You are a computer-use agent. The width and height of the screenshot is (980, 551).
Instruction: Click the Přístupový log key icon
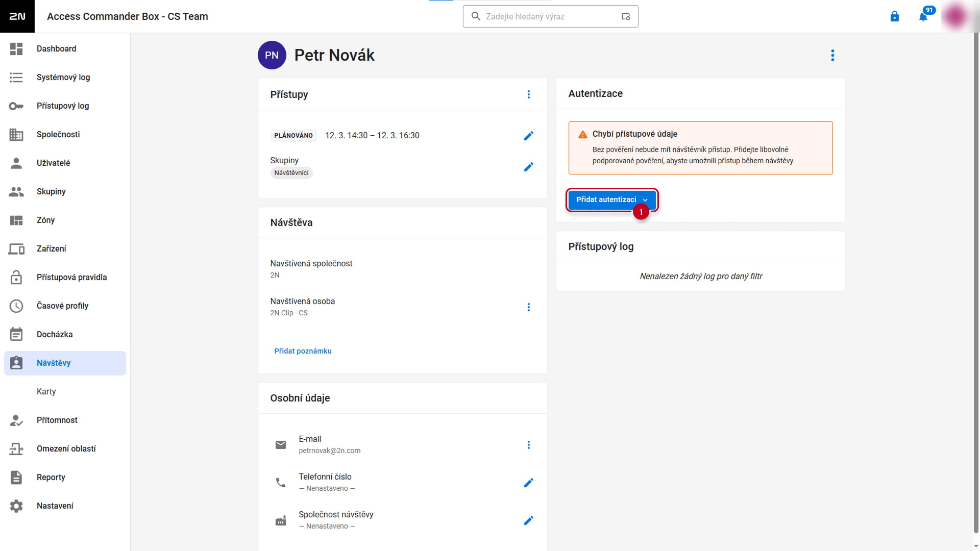click(16, 106)
